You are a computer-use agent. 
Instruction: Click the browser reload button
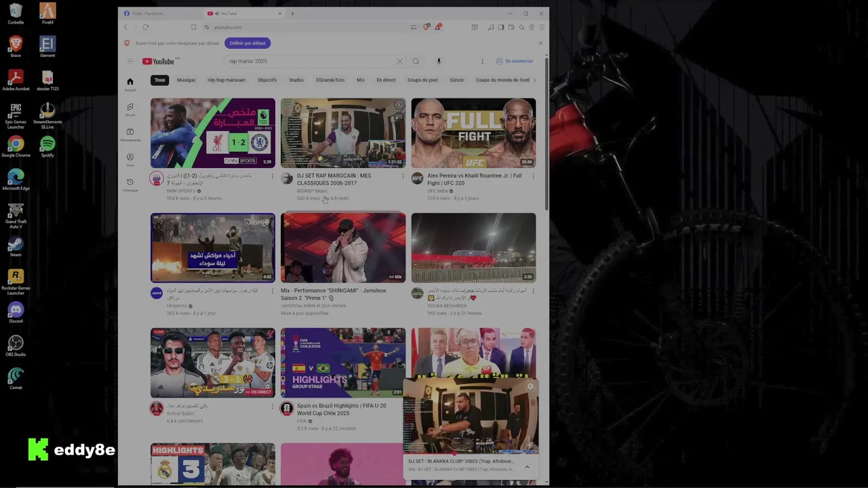tap(146, 27)
